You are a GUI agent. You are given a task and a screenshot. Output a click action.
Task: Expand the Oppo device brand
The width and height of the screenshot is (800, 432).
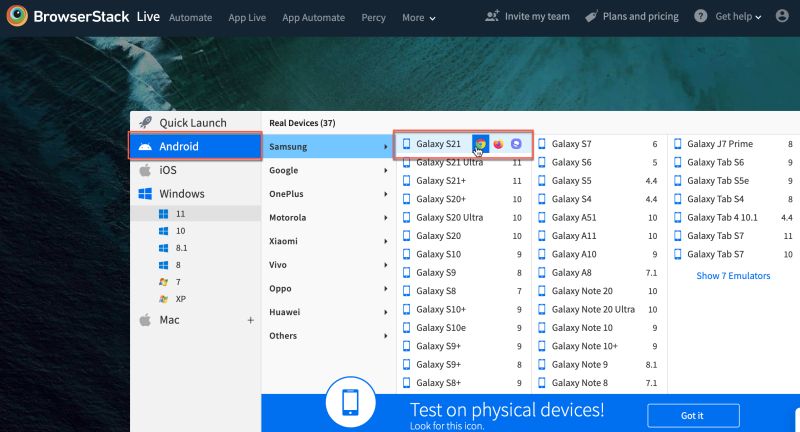point(328,288)
